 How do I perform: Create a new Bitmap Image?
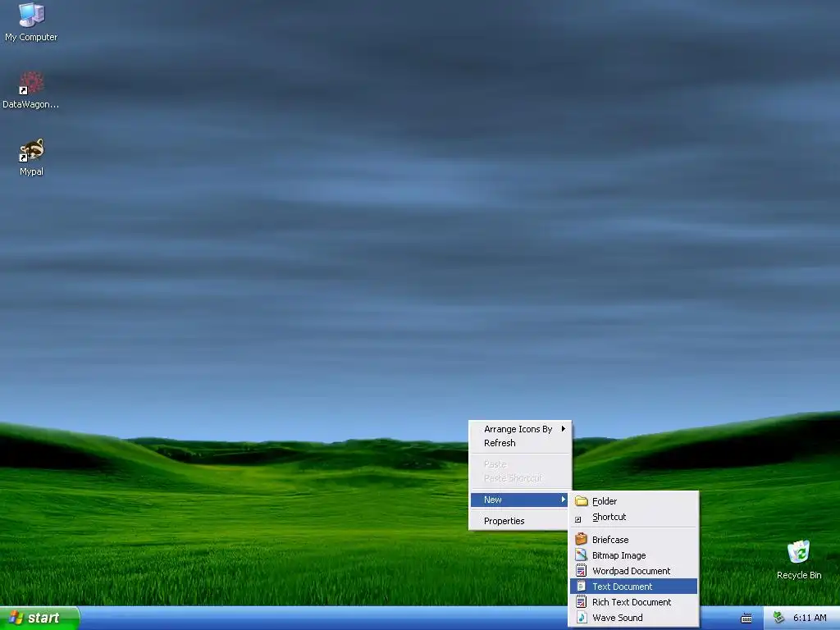pyautogui.click(x=634, y=555)
